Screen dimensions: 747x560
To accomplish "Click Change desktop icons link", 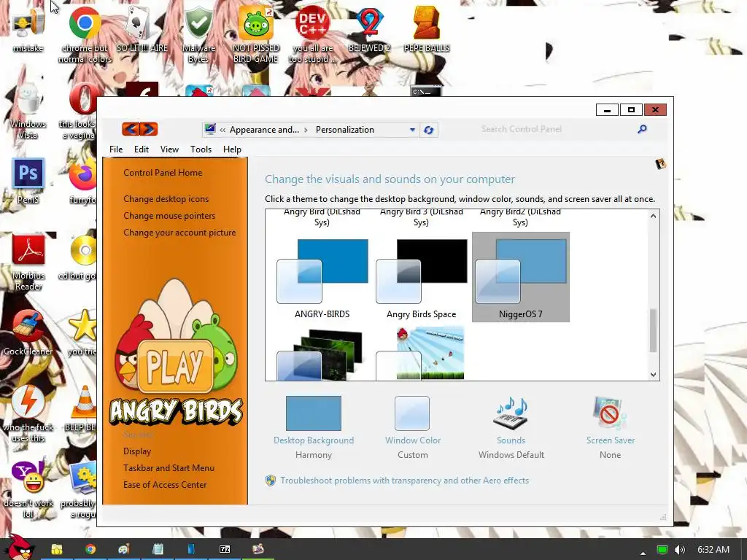I will click(166, 199).
